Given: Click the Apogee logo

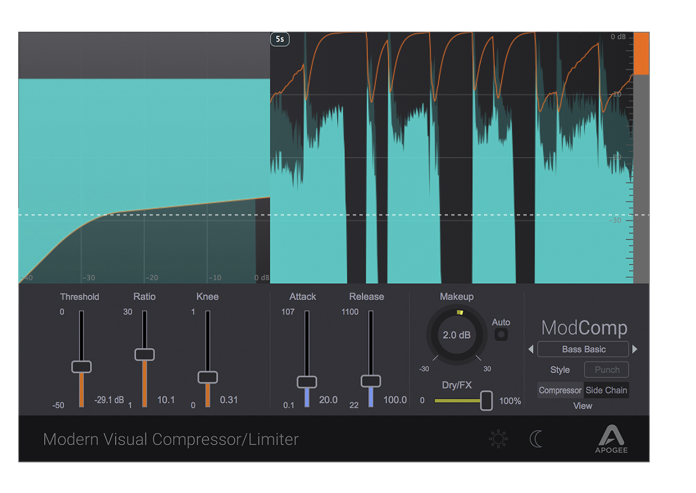Looking at the screenshot, I should tap(611, 438).
